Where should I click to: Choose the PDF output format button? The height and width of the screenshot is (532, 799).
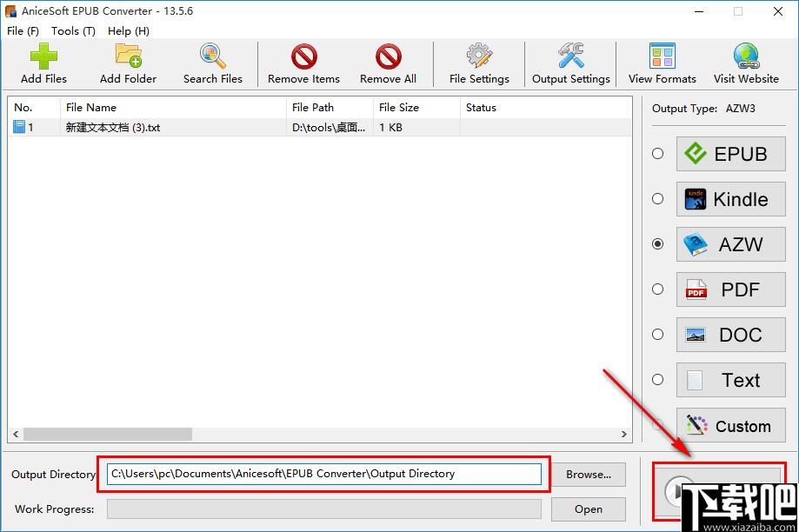coord(730,289)
